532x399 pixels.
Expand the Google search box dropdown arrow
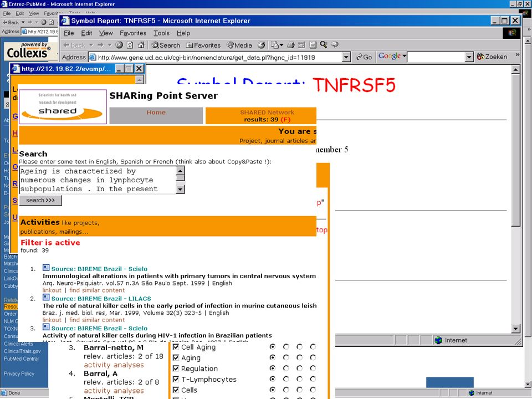tap(469, 57)
